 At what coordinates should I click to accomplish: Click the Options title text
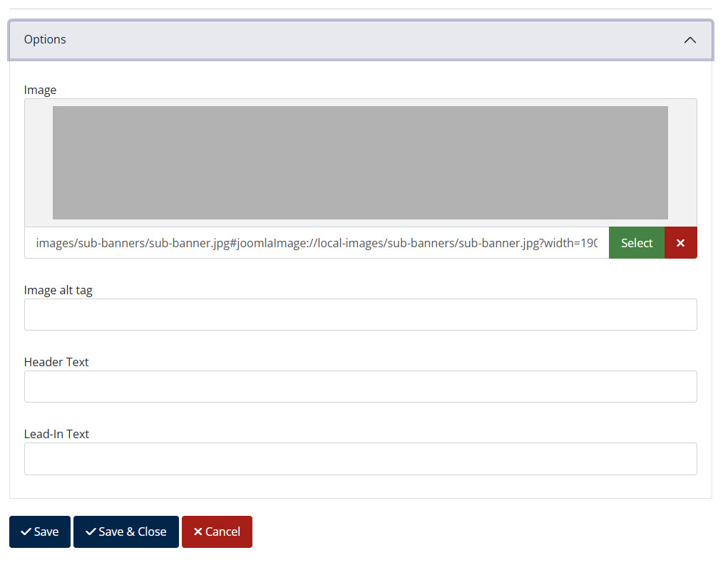pyautogui.click(x=45, y=40)
